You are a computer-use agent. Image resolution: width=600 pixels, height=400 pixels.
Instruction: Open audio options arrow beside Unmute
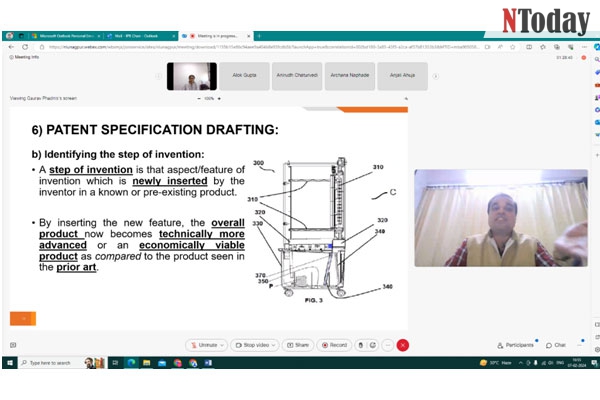click(x=222, y=345)
